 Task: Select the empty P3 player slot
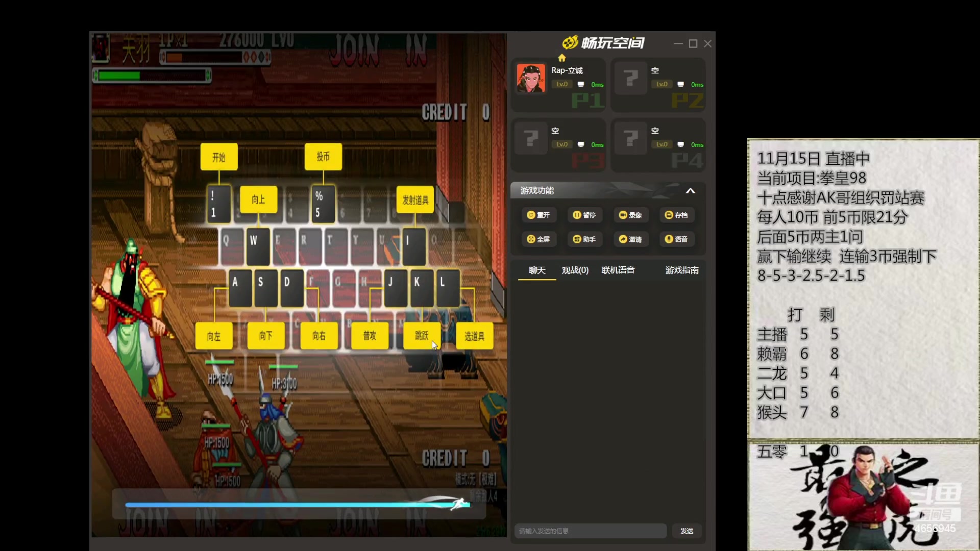[558, 145]
